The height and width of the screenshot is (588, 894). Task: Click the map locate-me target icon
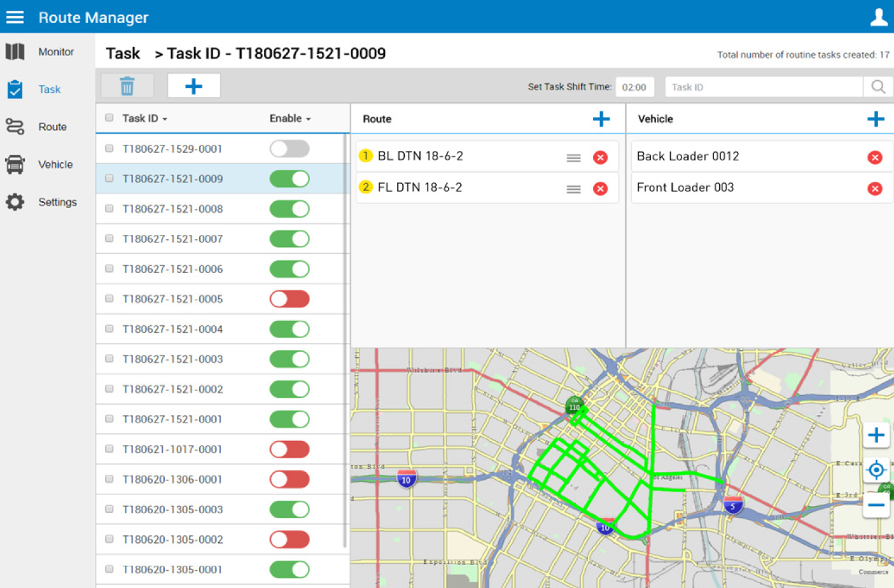(876, 470)
